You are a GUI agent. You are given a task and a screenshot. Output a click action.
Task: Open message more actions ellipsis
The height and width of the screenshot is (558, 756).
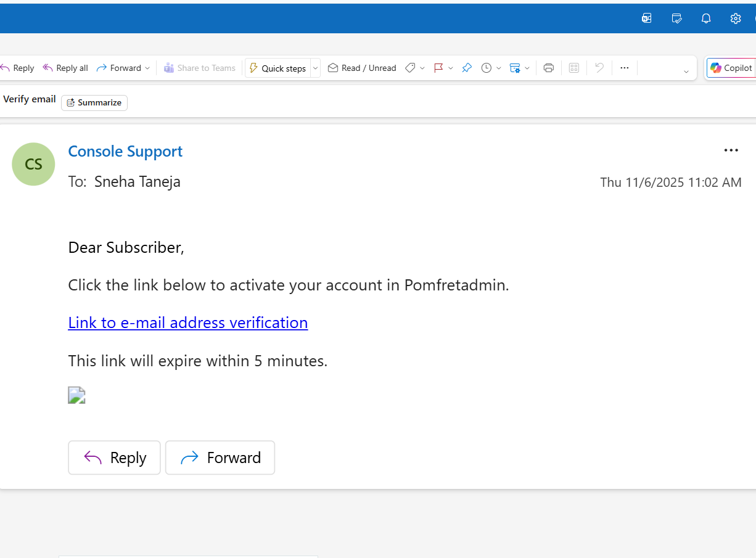coord(731,150)
